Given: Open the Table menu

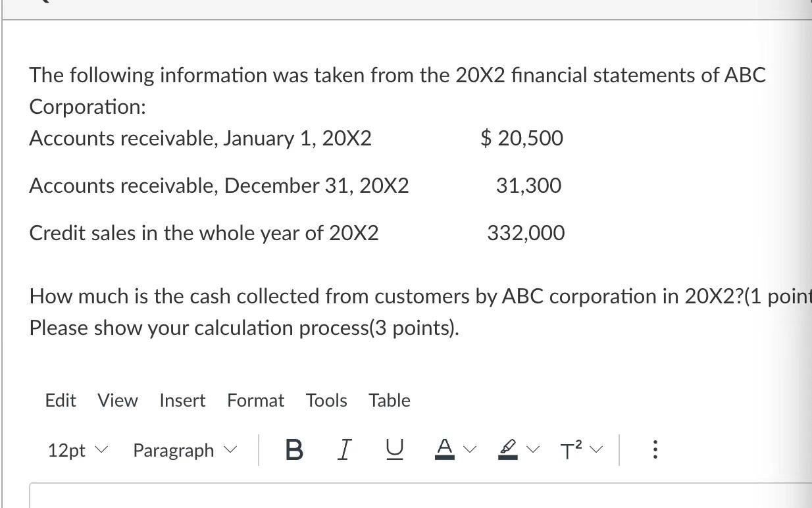Looking at the screenshot, I should point(390,400).
